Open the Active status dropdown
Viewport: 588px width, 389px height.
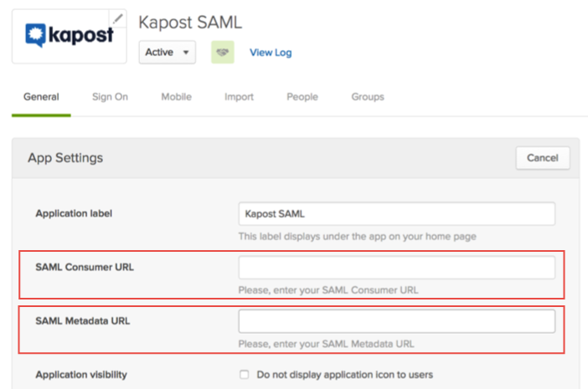[x=168, y=52]
